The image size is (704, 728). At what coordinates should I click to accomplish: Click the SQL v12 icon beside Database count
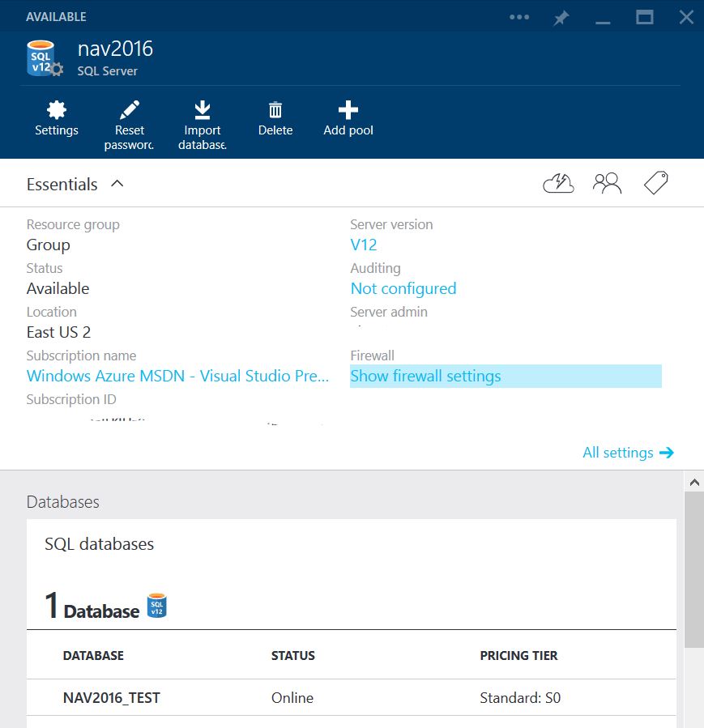tap(157, 606)
